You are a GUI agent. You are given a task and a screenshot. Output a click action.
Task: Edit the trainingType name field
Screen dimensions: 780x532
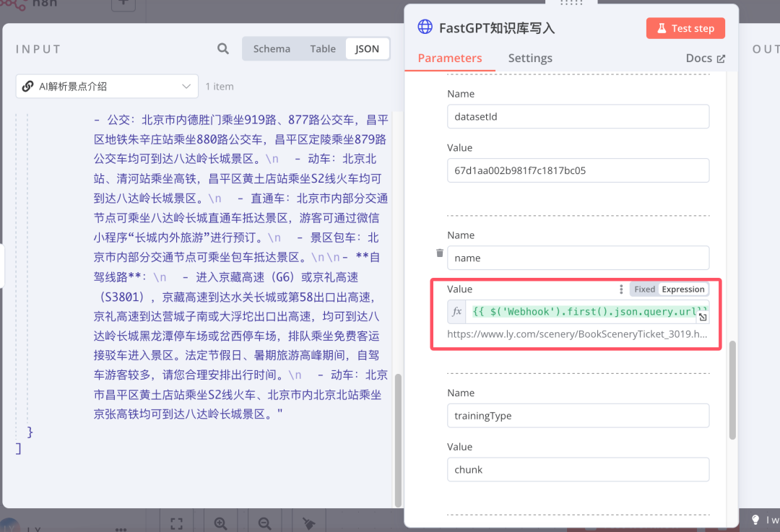578,416
